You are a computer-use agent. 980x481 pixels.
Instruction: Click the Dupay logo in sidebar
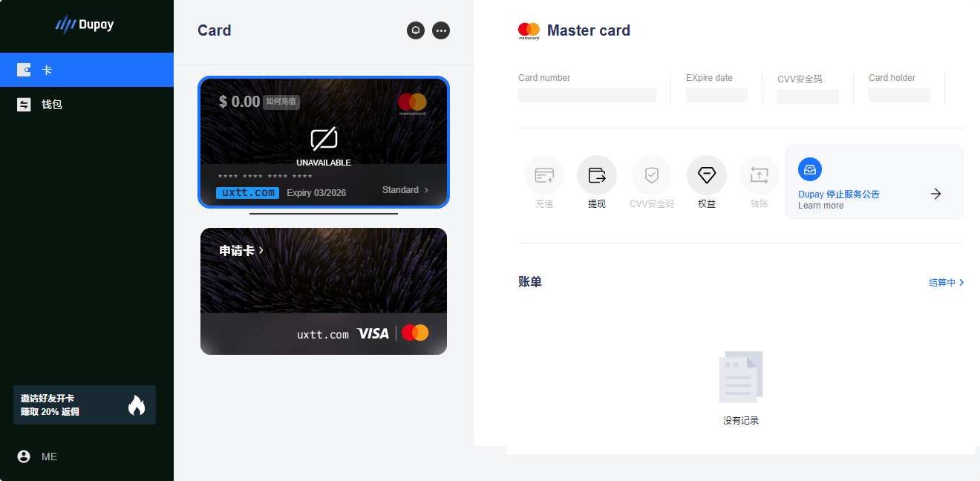coord(85,25)
